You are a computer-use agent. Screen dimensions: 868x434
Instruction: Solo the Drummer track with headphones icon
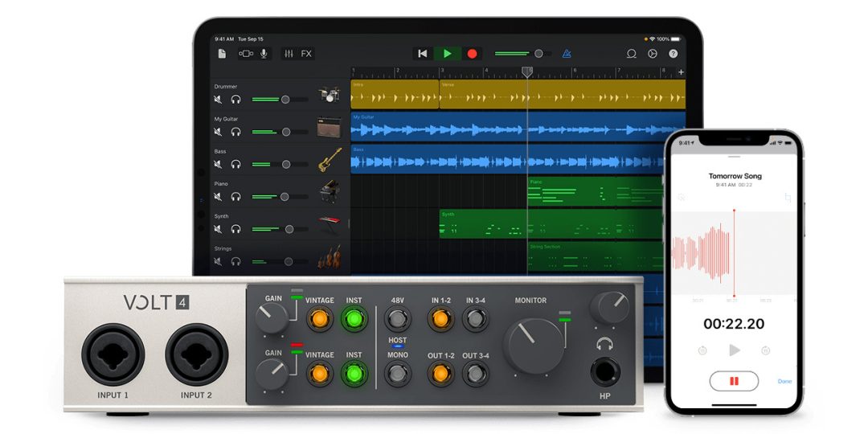(235, 100)
